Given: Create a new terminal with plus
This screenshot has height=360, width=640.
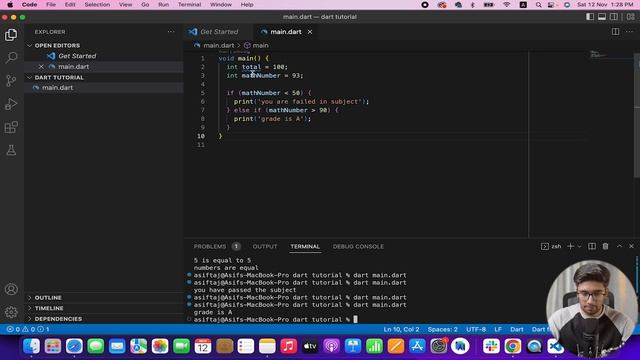Looking at the screenshot, I should (571, 246).
